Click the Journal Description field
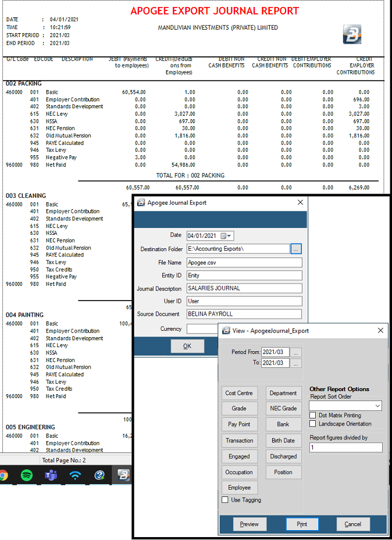392x540 pixels. [x=244, y=288]
